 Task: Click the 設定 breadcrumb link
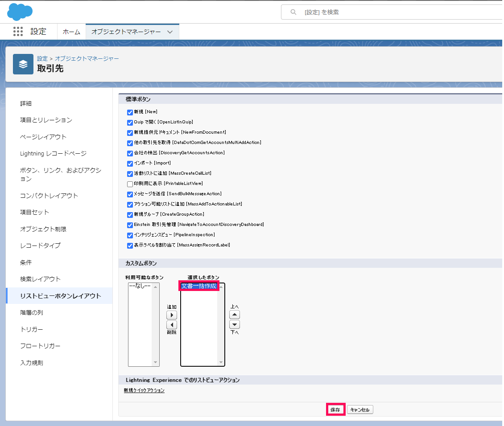(x=42, y=58)
